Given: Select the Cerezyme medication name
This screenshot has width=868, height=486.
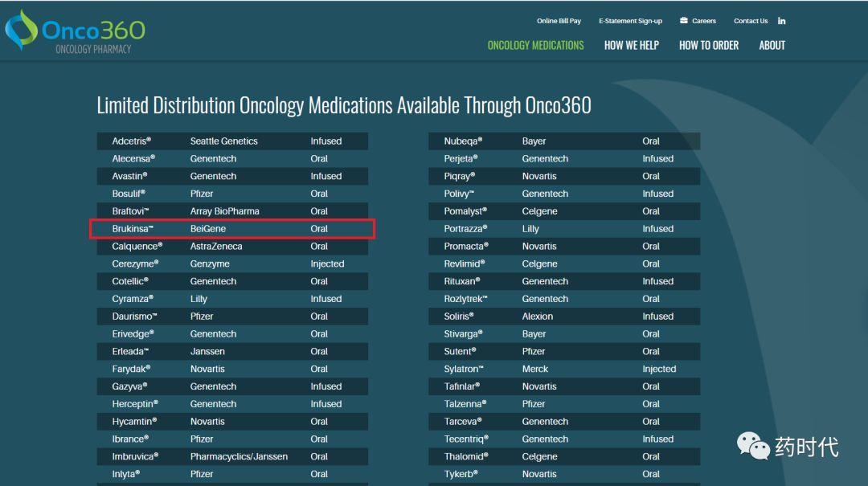Looking at the screenshot, I should 135,264.
